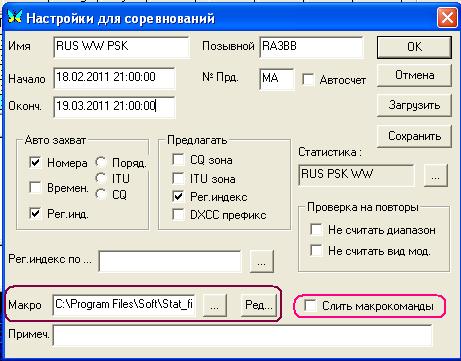This screenshot has width=461, height=361.
Task: Click the Статистика field showing RUS PSK WW
Action: [356, 175]
